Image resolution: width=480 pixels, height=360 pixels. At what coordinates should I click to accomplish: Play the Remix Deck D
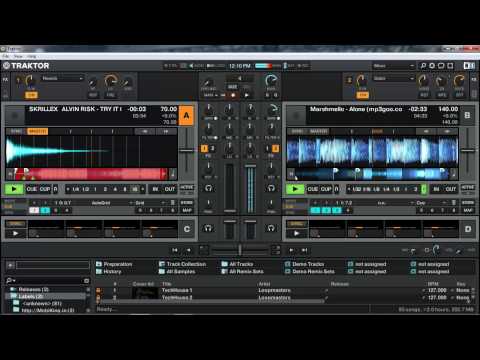point(296,233)
